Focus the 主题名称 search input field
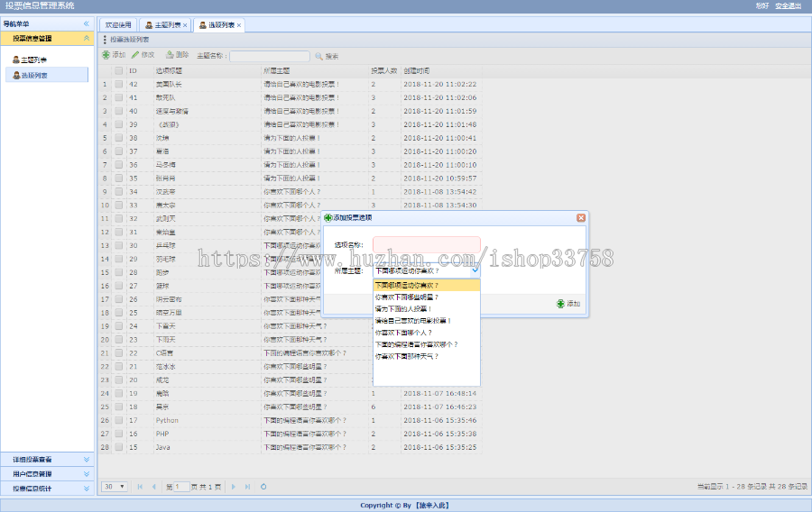Image resolution: width=812 pixels, height=512 pixels. click(x=269, y=56)
